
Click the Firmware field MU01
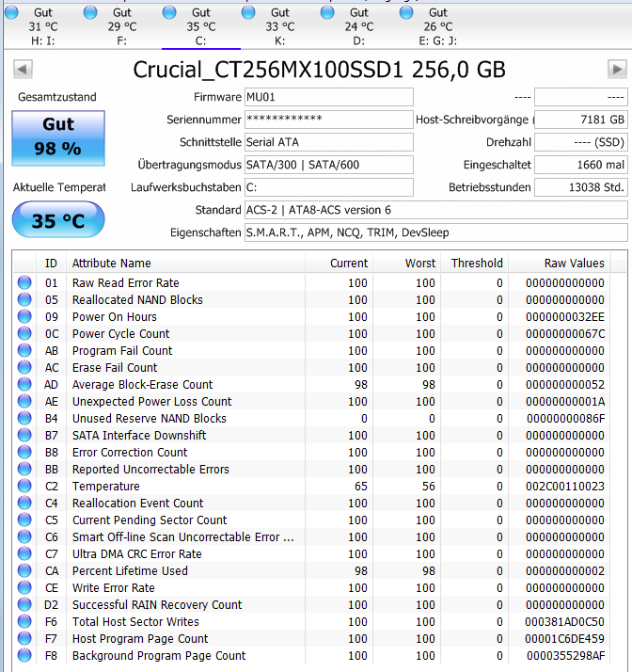click(x=329, y=97)
